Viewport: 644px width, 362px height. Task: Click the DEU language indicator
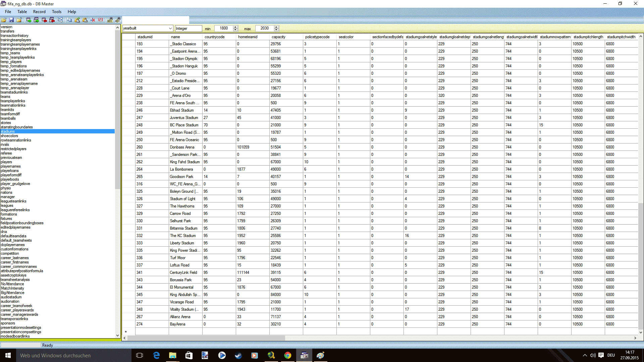(611, 355)
